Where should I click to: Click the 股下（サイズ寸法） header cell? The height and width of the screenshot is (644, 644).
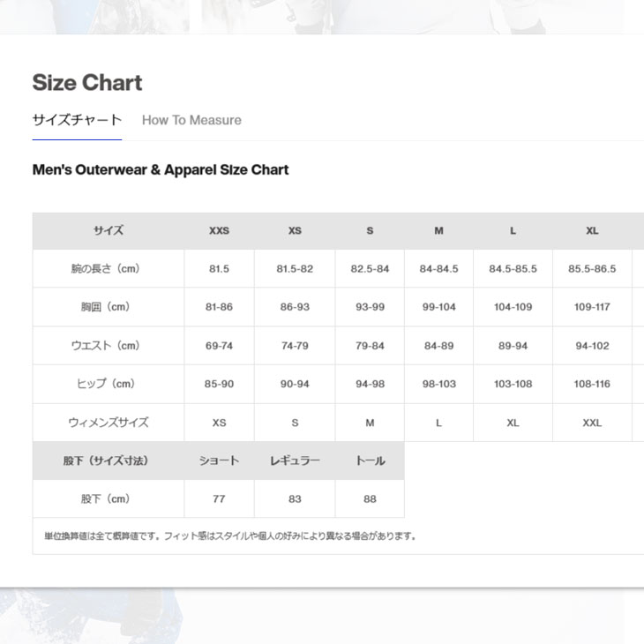(109, 461)
